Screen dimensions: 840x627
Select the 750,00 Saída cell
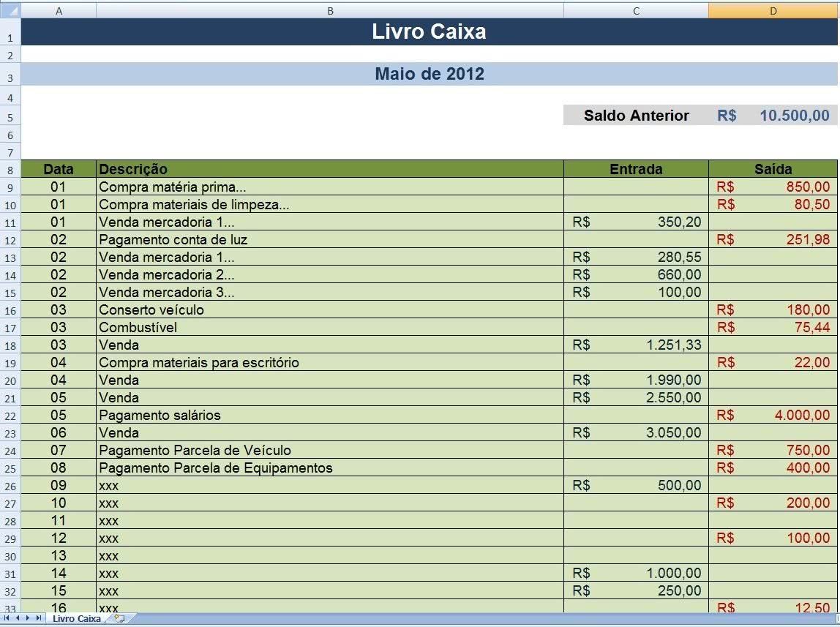[773, 450]
